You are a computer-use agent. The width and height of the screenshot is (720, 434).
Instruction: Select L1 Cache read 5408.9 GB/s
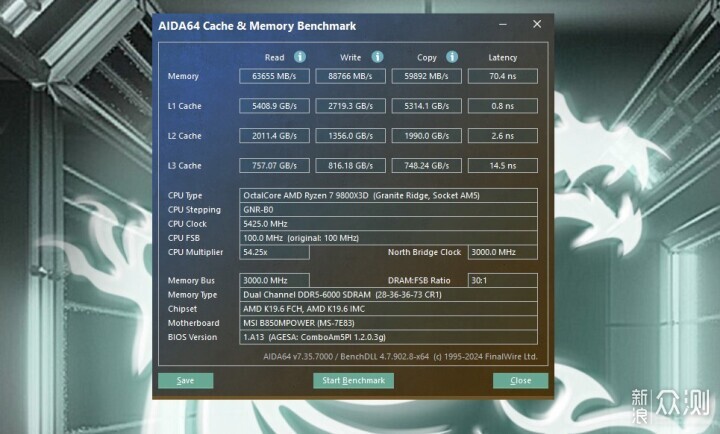[x=274, y=106]
